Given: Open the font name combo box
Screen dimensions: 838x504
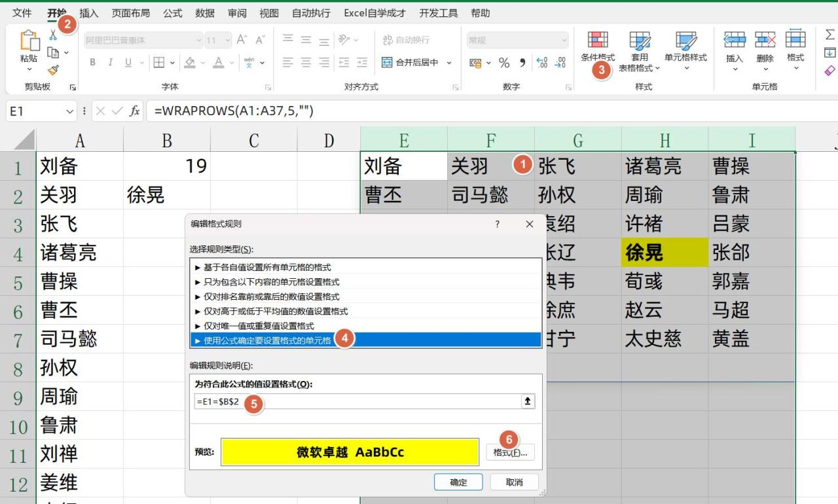Looking at the screenshot, I should coord(143,40).
